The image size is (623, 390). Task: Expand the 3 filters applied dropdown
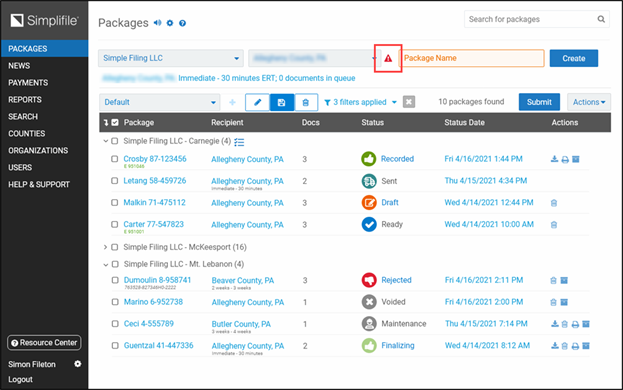(361, 102)
